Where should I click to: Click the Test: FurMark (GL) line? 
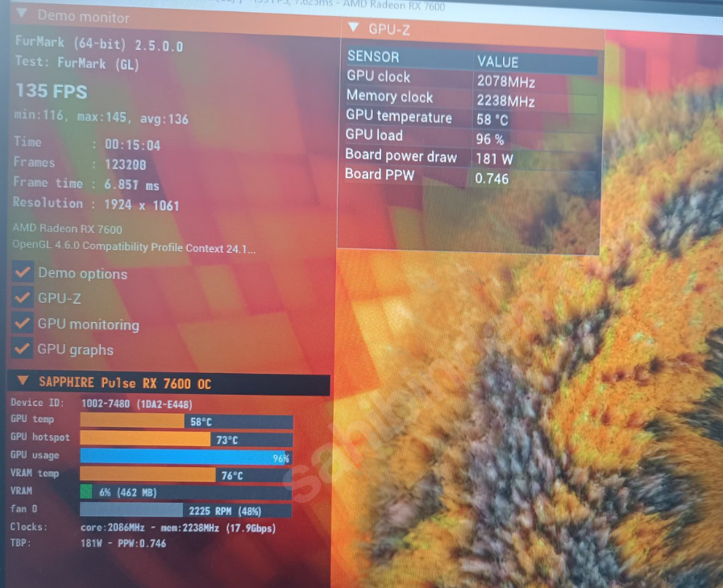click(77, 63)
